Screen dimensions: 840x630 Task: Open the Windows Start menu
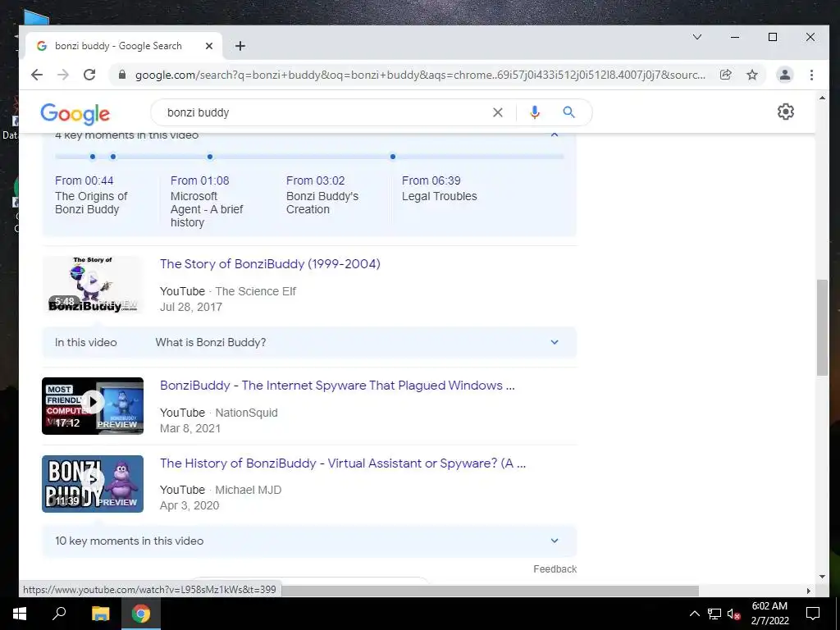point(20,614)
